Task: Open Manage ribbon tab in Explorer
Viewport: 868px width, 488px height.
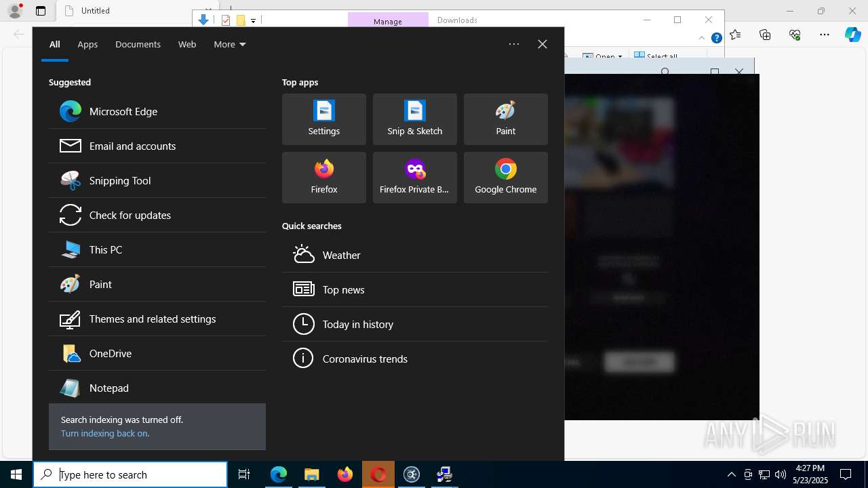Action: click(388, 20)
